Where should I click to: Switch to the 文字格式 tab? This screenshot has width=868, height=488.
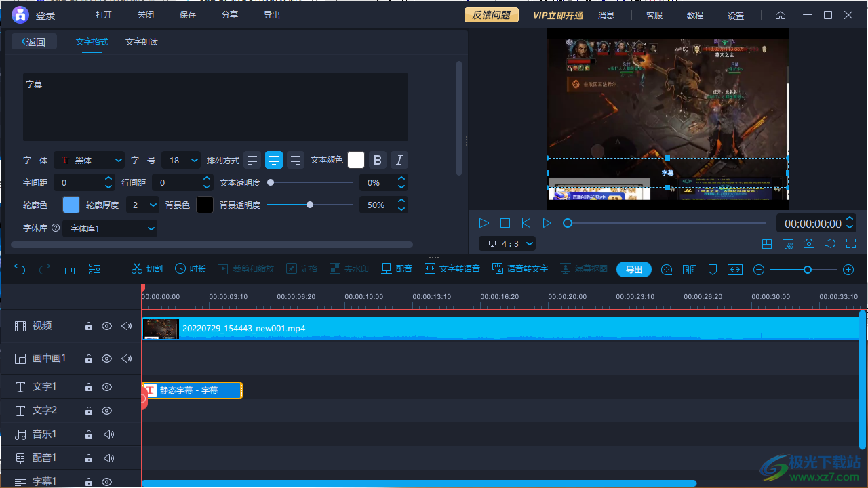92,41
